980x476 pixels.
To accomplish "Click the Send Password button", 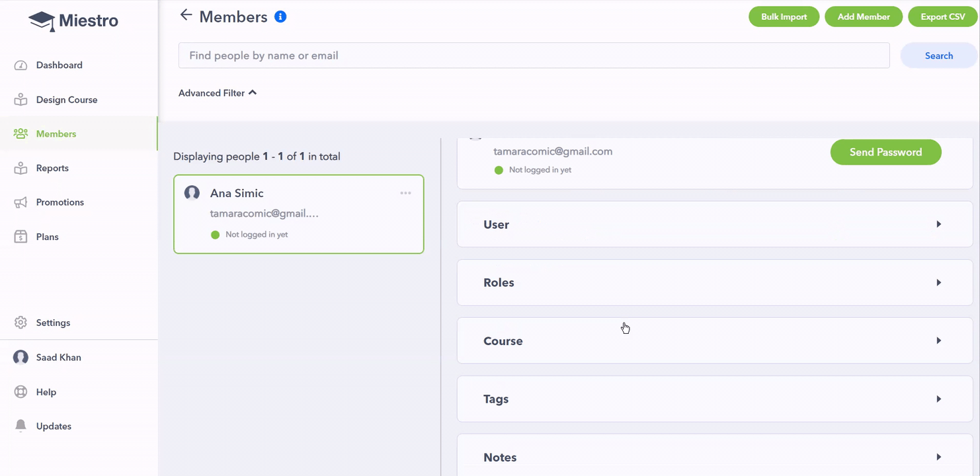I will [x=885, y=152].
